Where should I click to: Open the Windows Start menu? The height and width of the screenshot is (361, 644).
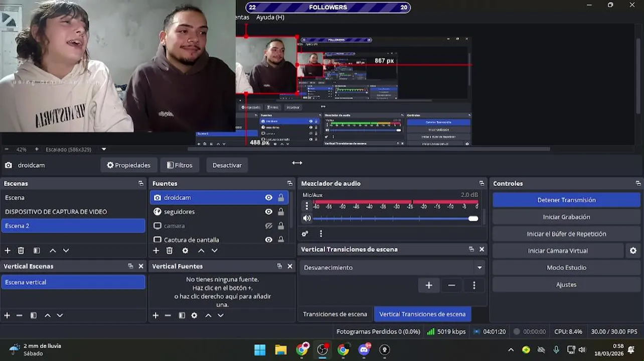pos(260,350)
